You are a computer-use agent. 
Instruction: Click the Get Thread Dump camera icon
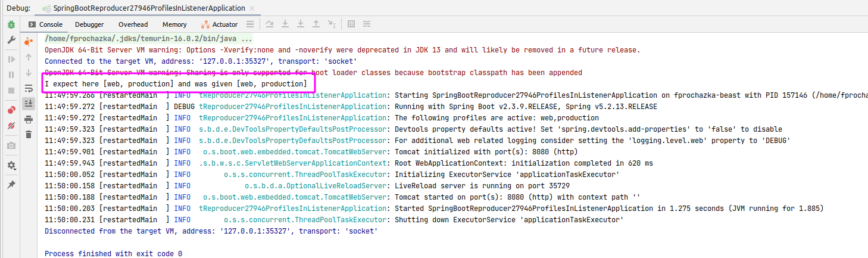pos(11,145)
